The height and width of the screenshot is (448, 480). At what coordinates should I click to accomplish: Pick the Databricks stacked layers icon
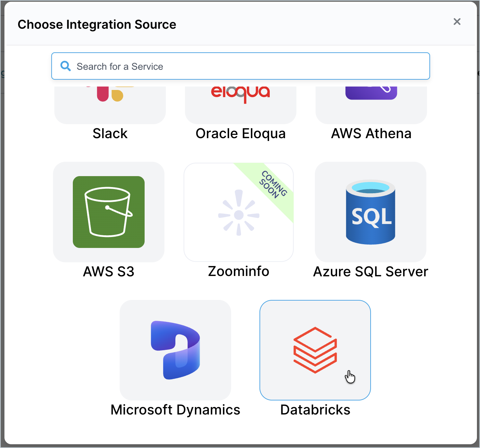pos(315,350)
